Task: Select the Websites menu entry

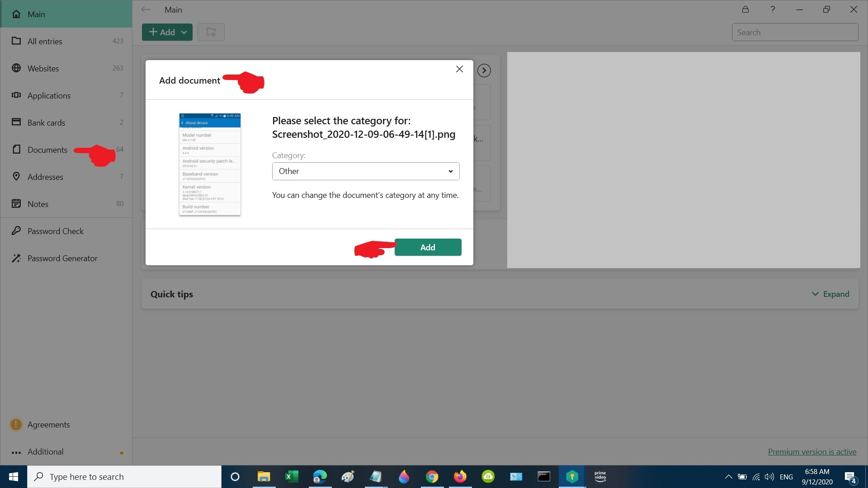Action: tap(66, 68)
